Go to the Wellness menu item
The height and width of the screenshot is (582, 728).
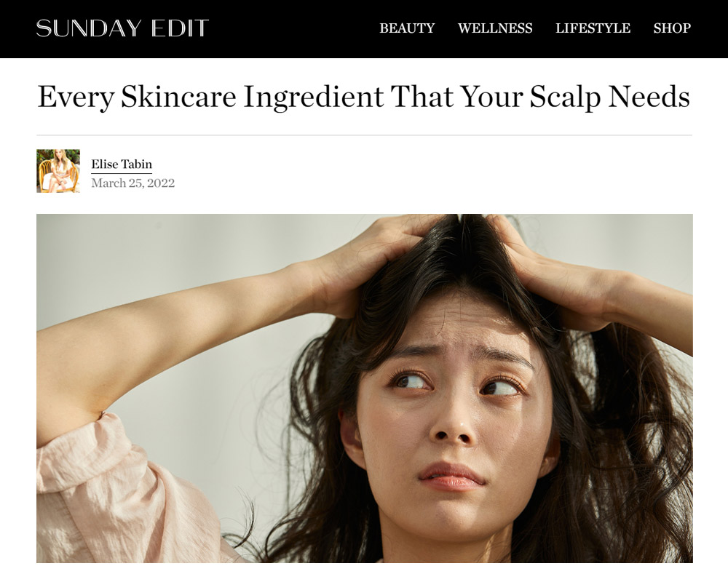495,28
